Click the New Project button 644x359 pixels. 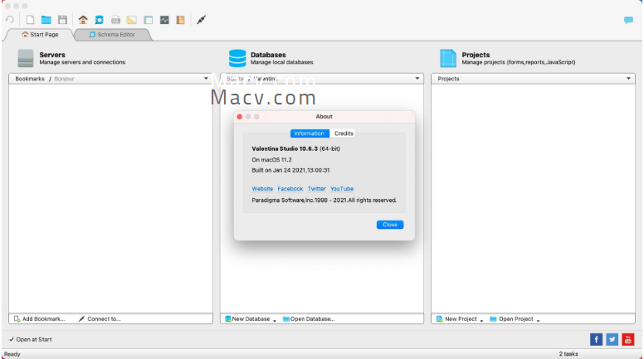456,319
